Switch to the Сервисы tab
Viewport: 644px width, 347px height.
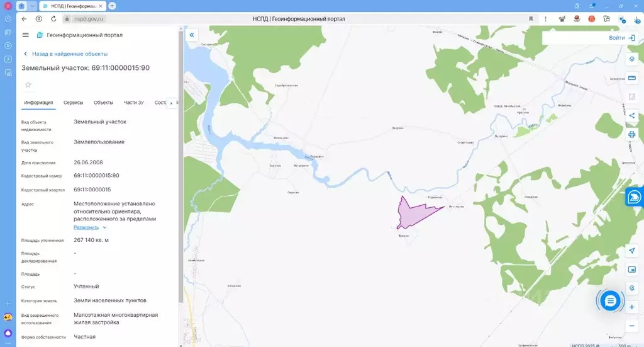coord(73,103)
